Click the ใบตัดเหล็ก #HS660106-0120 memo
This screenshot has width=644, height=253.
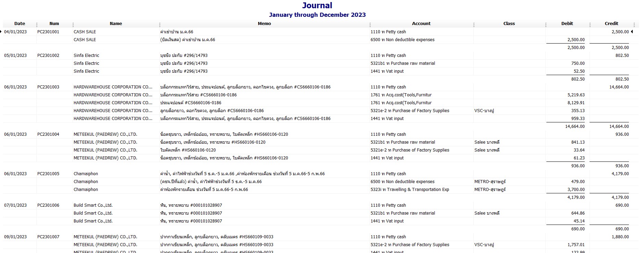pos(188,150)
